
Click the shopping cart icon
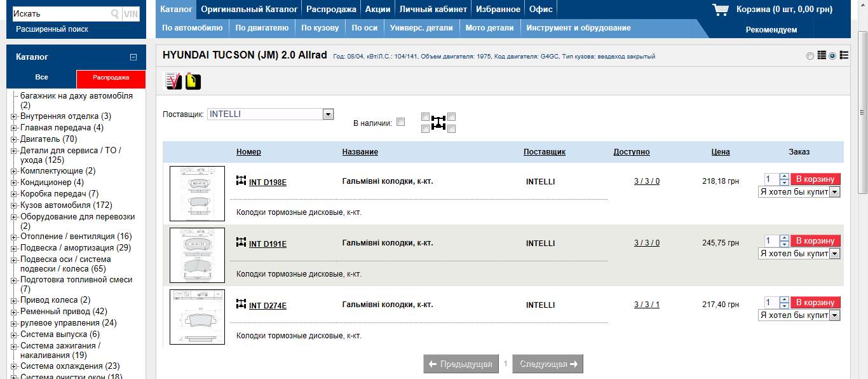tap(721, 10)
